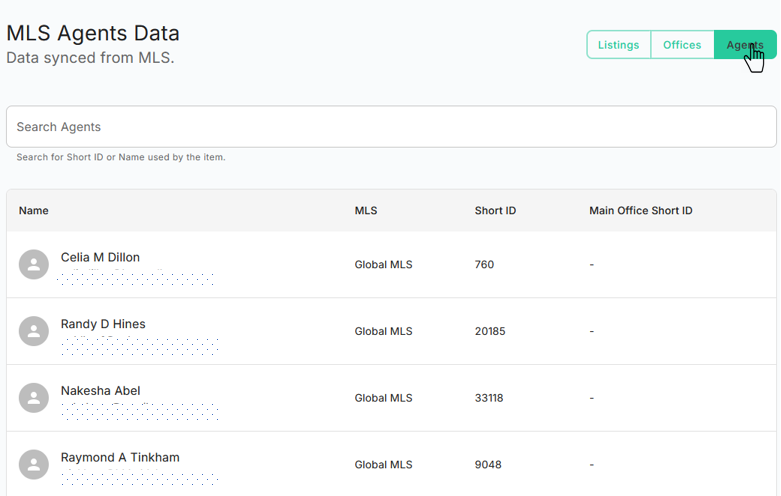Click Short ID 33118 cell

tap(489, 398)
